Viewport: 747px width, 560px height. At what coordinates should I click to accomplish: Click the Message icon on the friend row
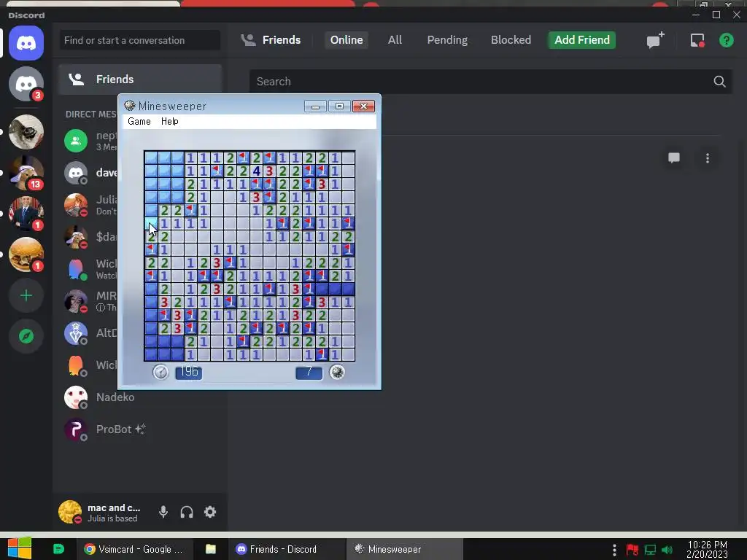[673, 157]
